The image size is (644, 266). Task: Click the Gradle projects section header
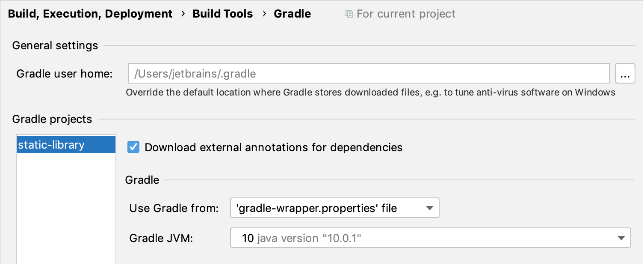coord(52,119)
